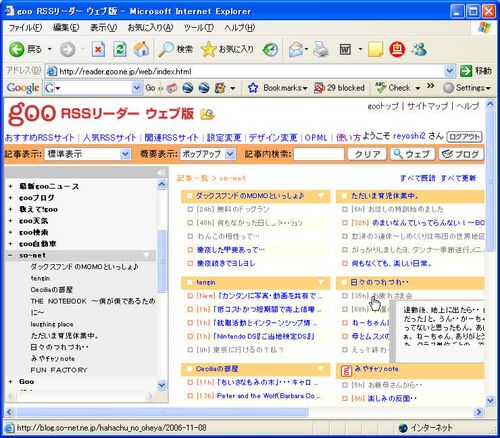
Task: Open the 概要表示 ポップアップ dropdown
Action: pyautogui.click(x=208, y=154)
